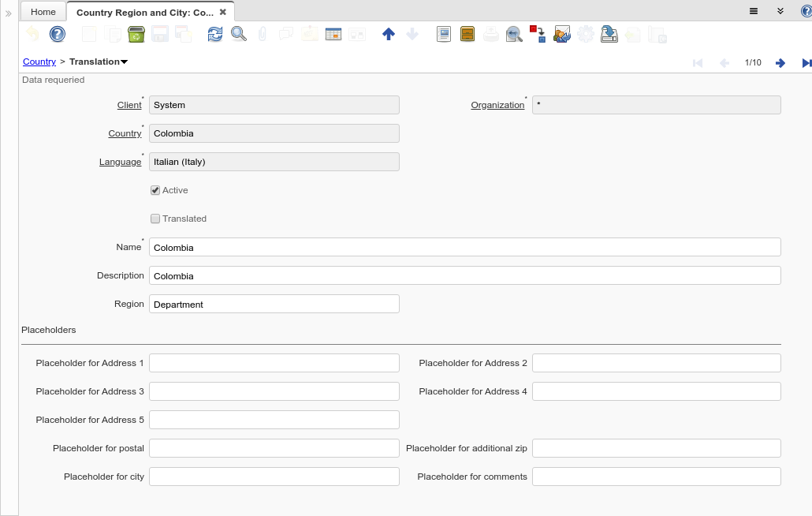Click the Archive cabinet icon
Screen dimensions: 812x516
tap(467, 34)
